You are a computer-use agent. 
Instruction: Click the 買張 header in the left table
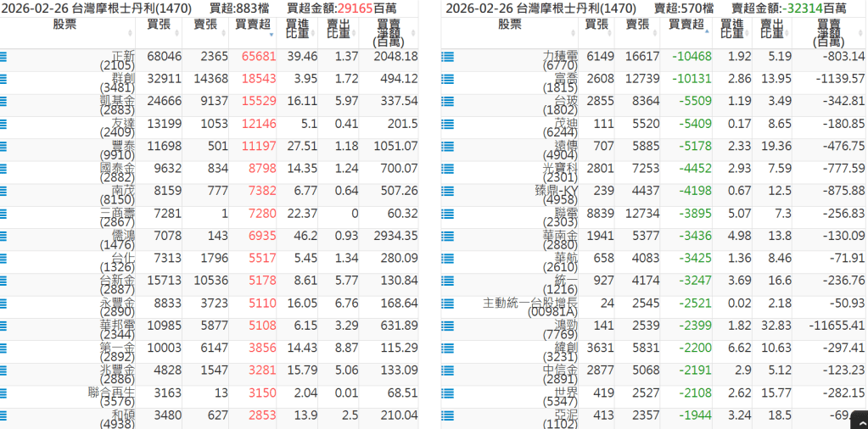point(159,25)
